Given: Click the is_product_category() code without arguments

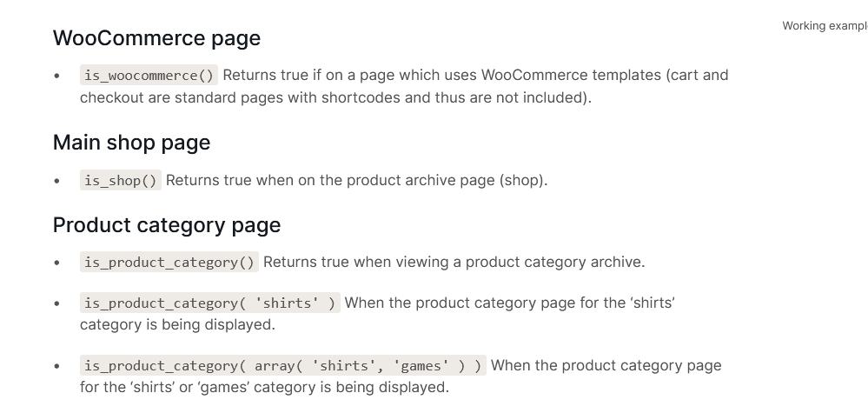Looking at the screenshot, I should [x=169, y=262].
